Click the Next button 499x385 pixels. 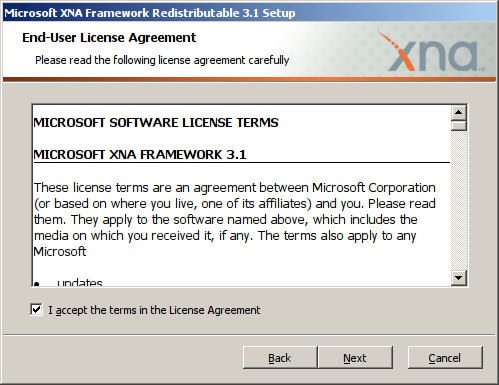[x=355, y=358]
